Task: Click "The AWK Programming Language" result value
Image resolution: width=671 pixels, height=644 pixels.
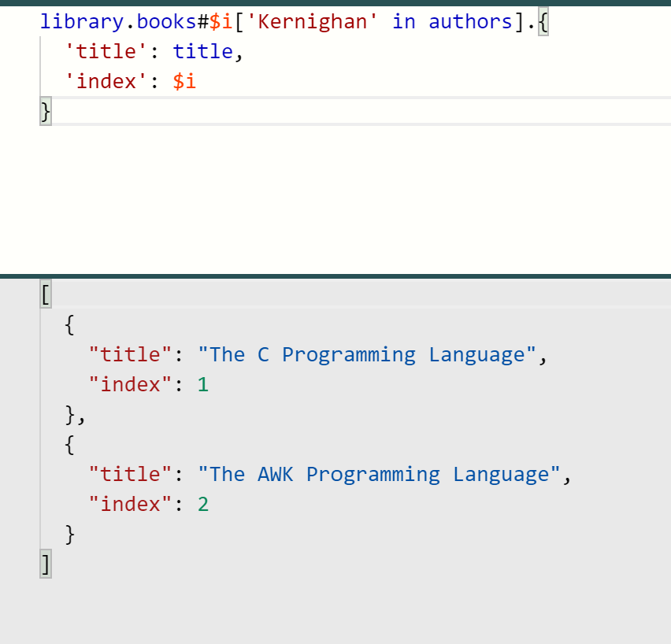Action: click(x=379, y=474)
